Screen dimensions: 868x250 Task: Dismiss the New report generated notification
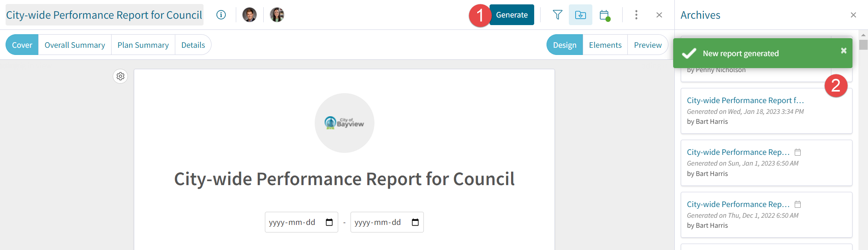click(x=843, y=51)
